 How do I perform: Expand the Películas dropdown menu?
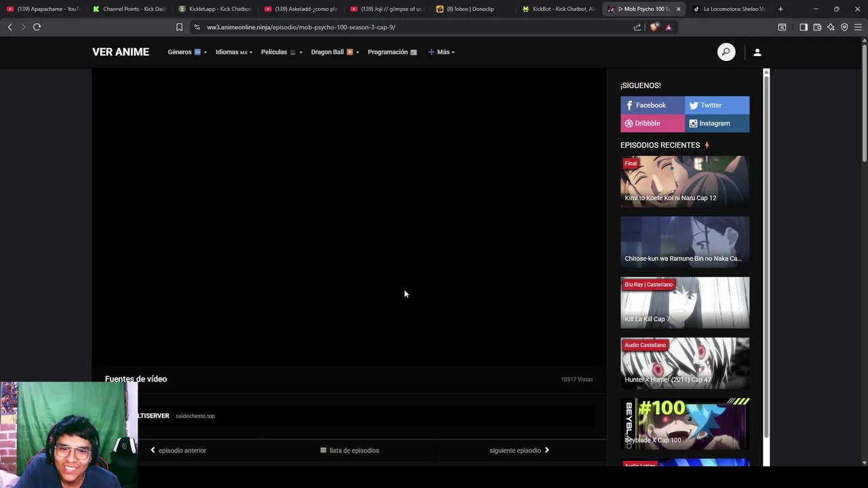tap(281, 52)
